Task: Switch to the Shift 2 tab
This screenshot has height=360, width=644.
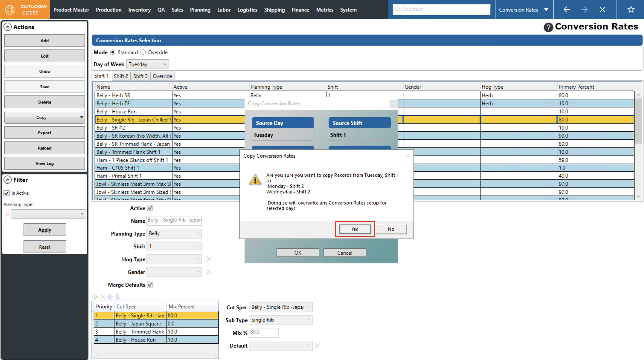Action: coord(121,76)
